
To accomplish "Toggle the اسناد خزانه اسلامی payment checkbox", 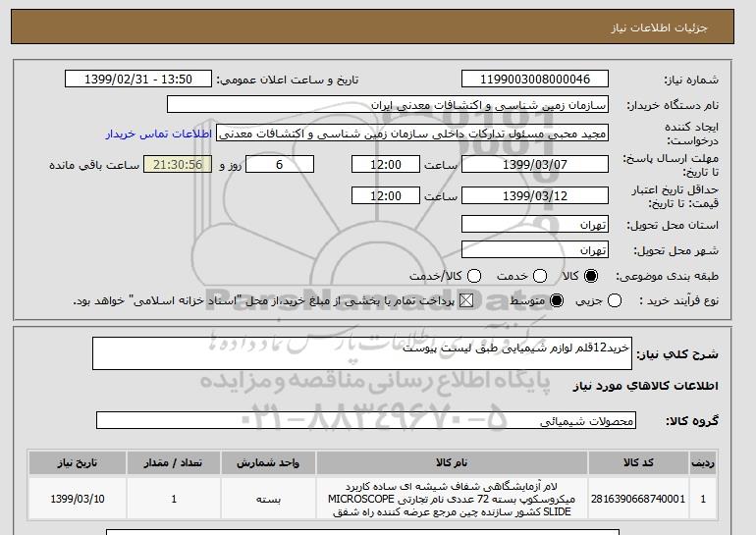I will pyautogui.click(x=465, y=300).
